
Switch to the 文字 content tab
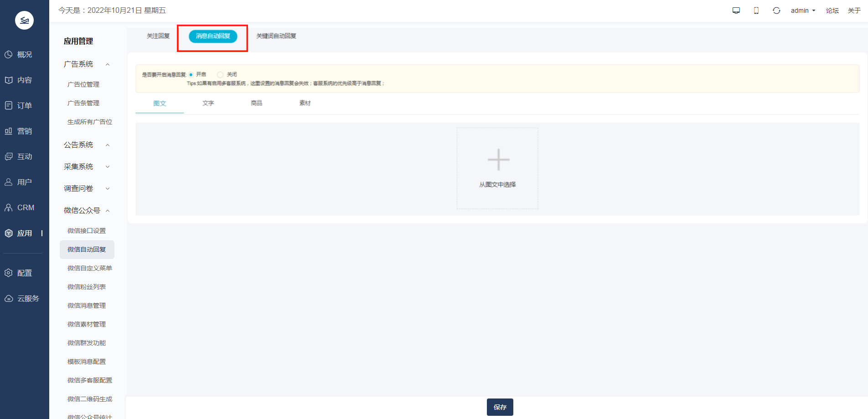click(208, 103)
